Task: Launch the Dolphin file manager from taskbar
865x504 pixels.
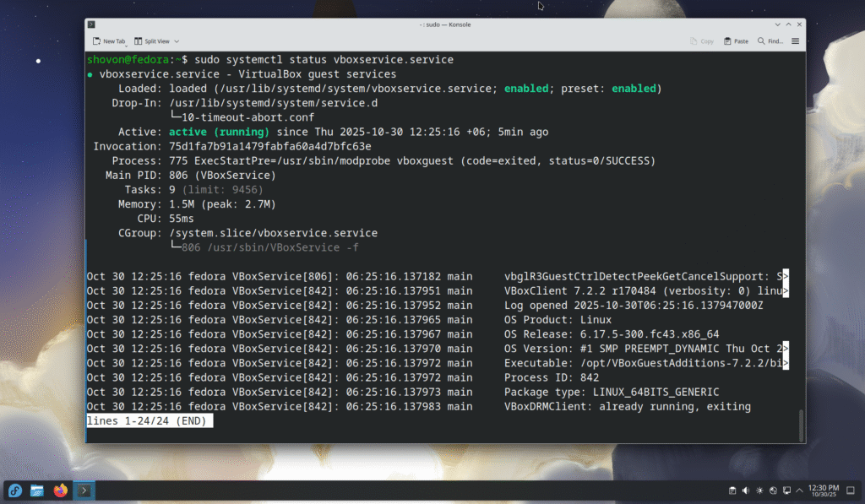Action: coord(37,490)
